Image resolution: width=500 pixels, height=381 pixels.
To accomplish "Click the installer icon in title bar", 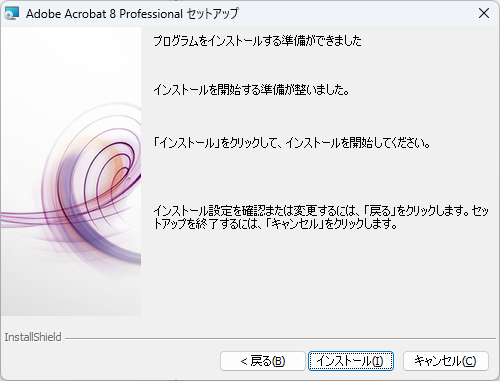I will click(12, 14).
